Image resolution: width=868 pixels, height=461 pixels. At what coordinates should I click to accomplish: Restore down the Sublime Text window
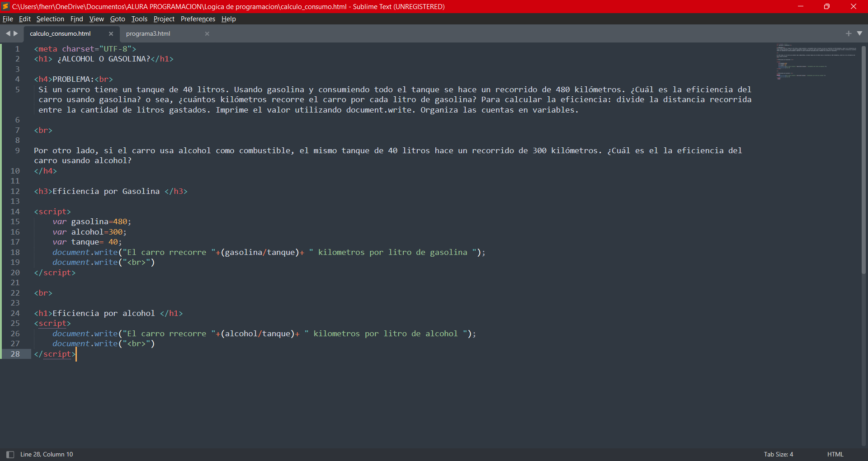(x=827, y=6)
